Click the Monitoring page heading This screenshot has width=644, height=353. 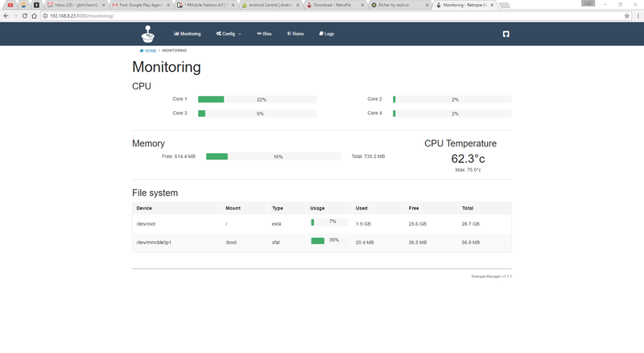[x=167, y=67]
